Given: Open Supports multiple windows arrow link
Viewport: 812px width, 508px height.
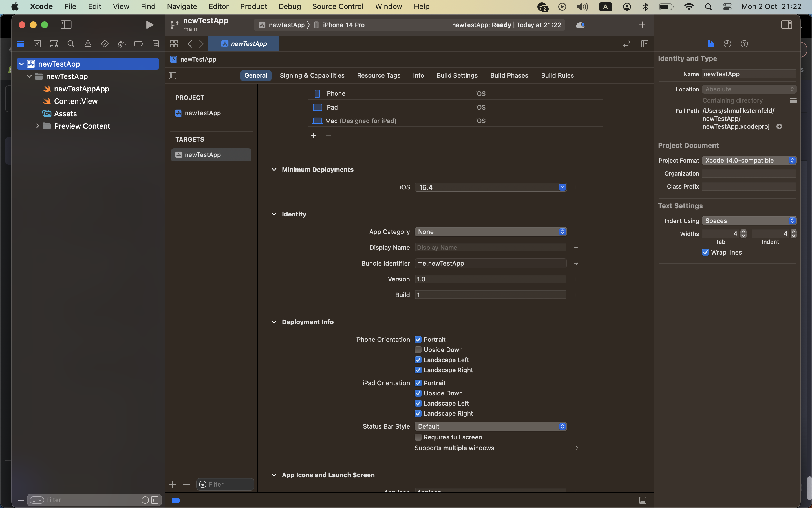Looking at the screenshot, I should point(576,448).
